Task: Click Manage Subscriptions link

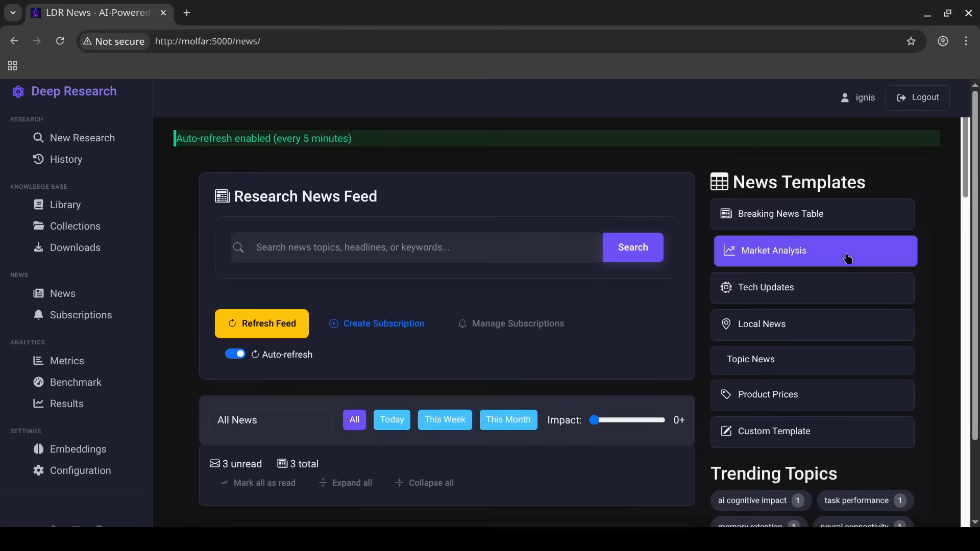Action: pos(511,323)
